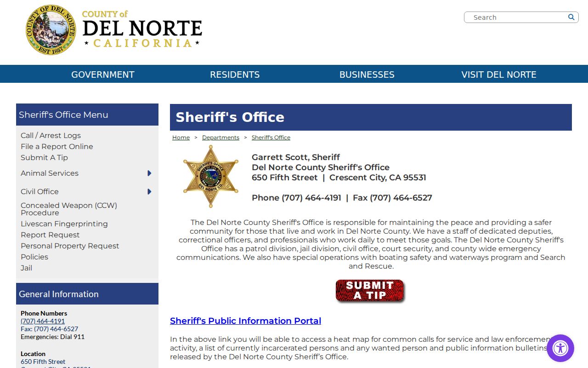Click the red SUBMIT A TIP button
This screenshot has height=368, width=588.
coord(370,291)
